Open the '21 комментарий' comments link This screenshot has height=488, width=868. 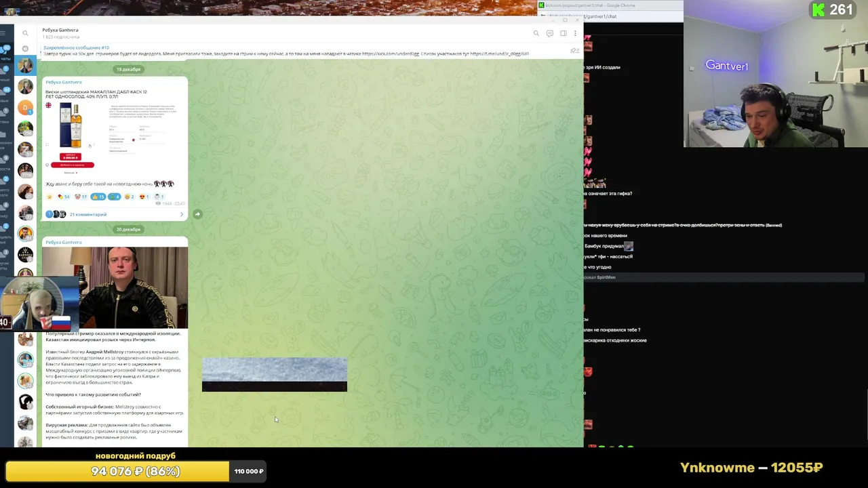point(88,214)
